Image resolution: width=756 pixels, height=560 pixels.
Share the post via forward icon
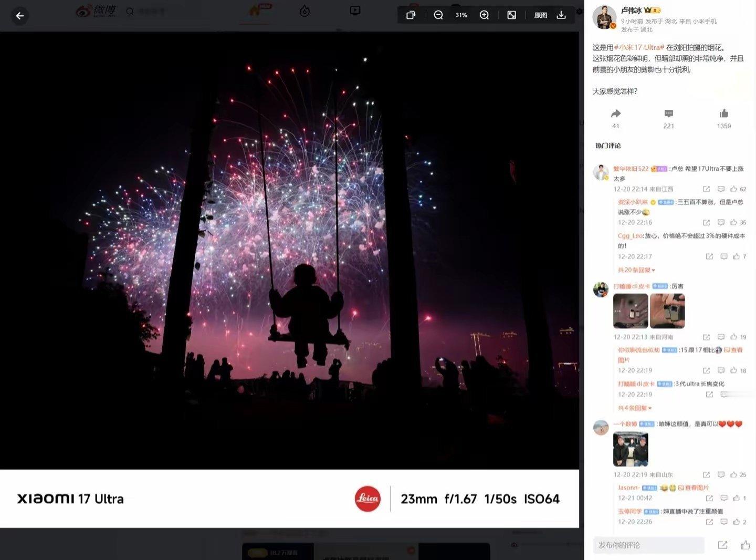pyautogui.click(x=616, y=113)
